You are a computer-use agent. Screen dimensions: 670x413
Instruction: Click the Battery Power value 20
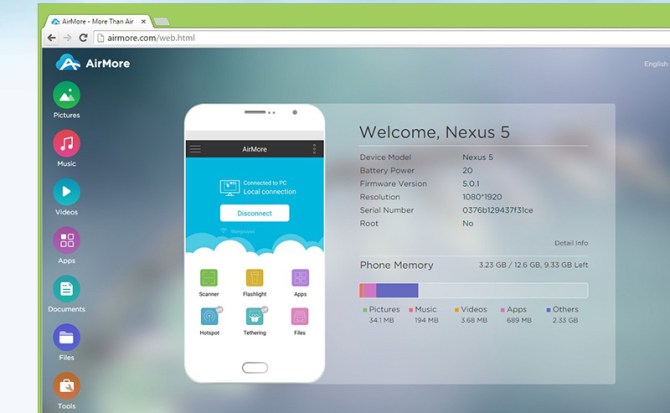click(467, 170)
